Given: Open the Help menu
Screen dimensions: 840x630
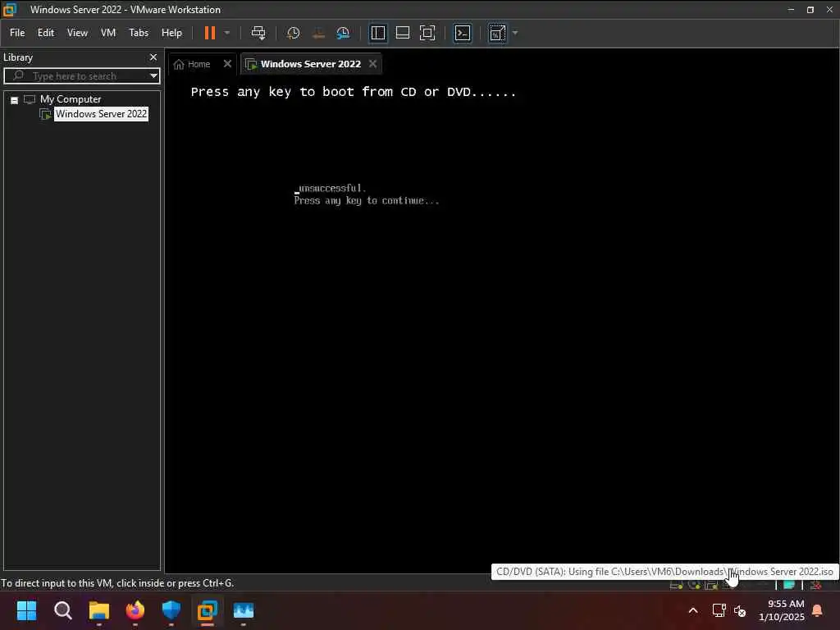Looking at the screenshot, I should (x=171, y=33).
